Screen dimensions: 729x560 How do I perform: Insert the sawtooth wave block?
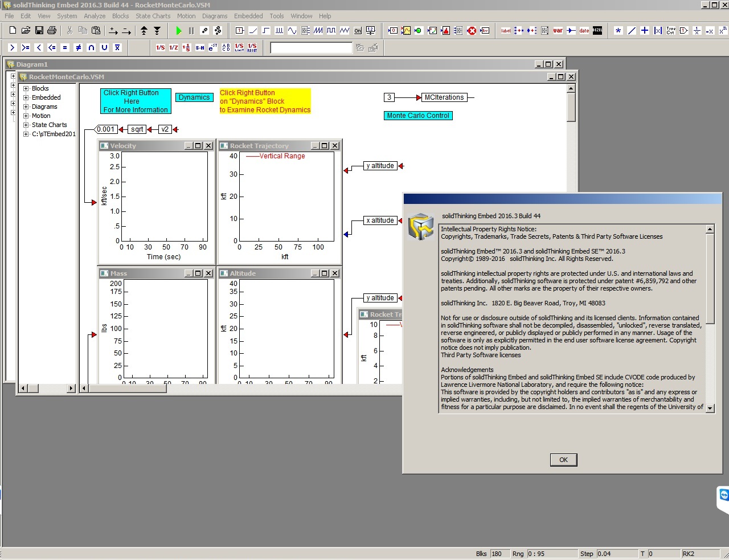click(x=318, y=31)
